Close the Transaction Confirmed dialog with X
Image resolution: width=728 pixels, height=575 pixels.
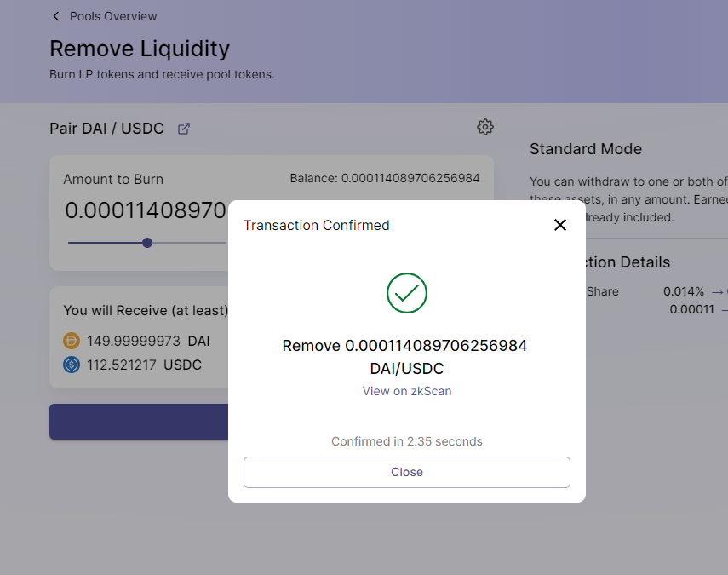click(x=560, y=225)
